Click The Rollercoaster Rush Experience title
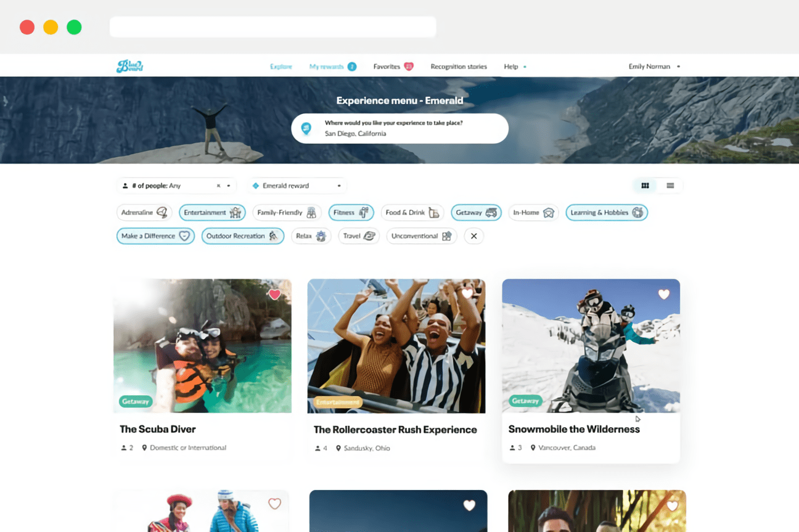Viewport: 799px width, 532px height. click(395, 430)
